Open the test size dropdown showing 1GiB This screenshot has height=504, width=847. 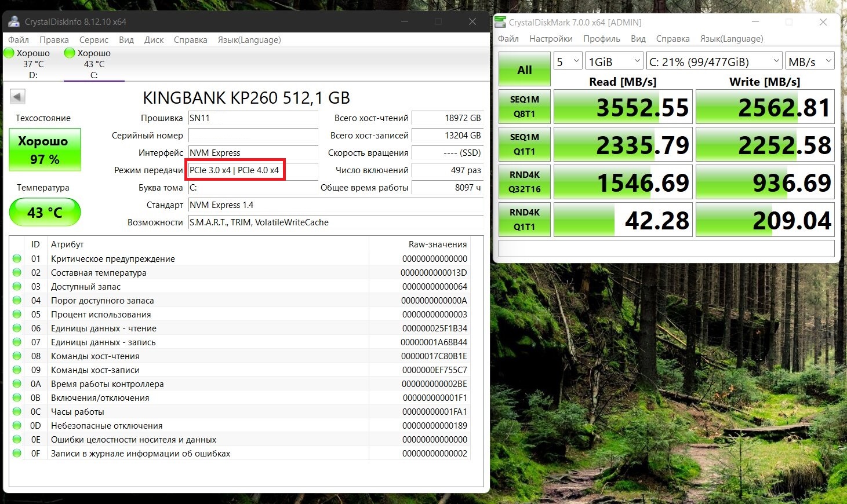(615, 61)
